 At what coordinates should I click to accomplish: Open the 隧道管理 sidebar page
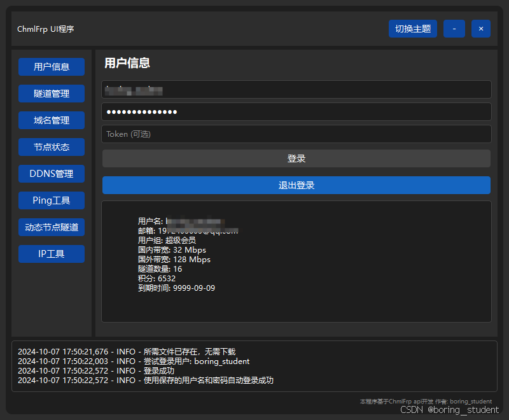52,94
